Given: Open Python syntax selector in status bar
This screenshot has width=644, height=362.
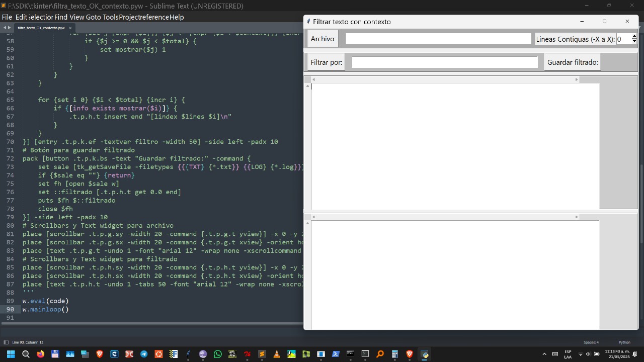Looking at the screenshot, I should [x=624, y=342].
